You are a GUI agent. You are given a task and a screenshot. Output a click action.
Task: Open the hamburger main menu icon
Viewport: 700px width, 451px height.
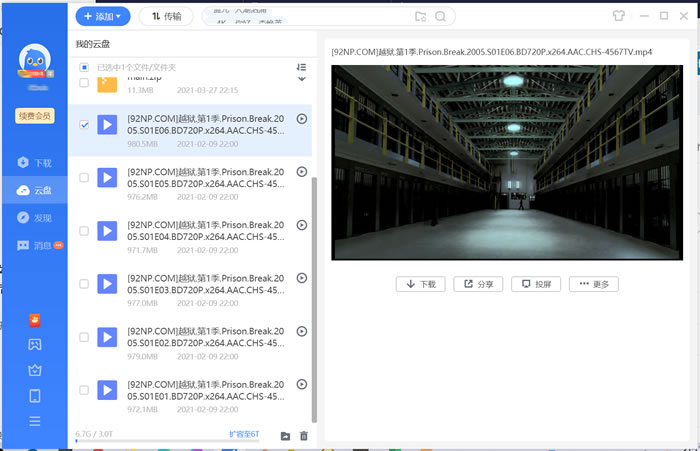click(35, 421)
